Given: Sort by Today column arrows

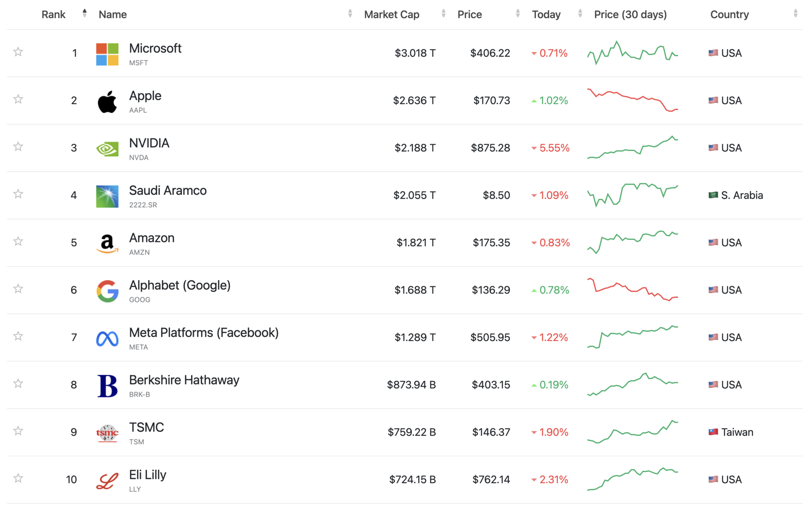Looking at the screenshot, I should pyautogui.click(x=580, y=14).
